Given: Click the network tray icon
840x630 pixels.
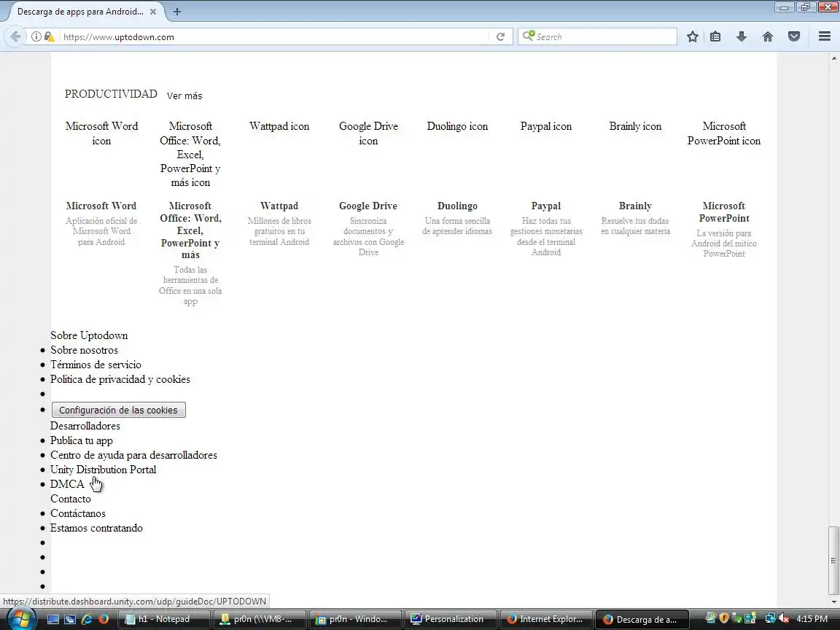Looking at the screenshot, I should point(770,619).
